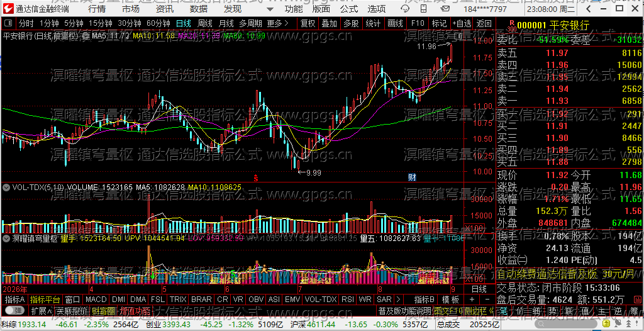Click the R300 margin badge beside 000001

tap(511, 26)
